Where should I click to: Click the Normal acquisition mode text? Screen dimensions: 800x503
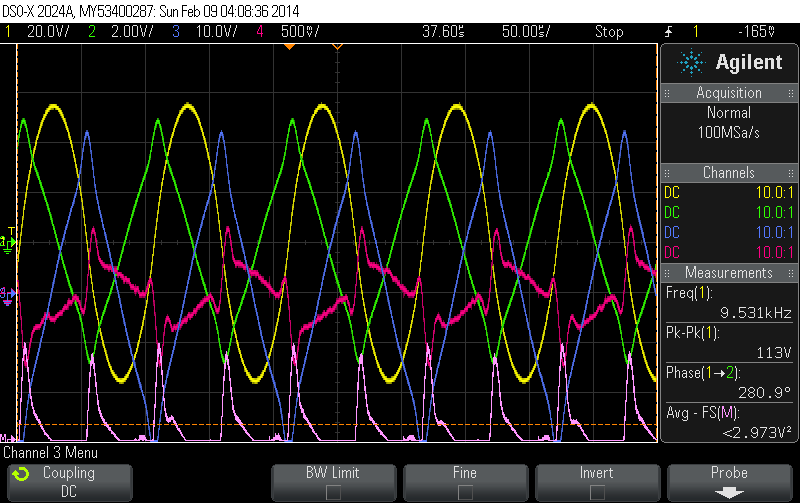point(729,112)
